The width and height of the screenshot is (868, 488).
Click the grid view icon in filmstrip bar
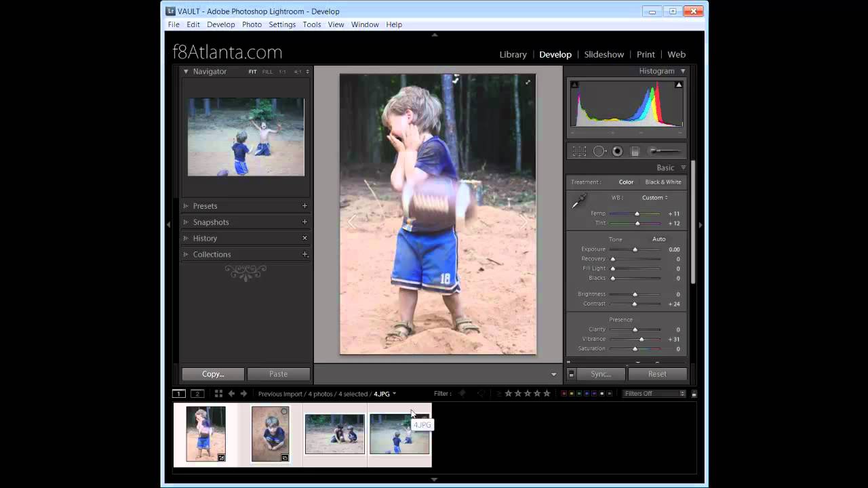pyautogui.click(x=218, y=394)
